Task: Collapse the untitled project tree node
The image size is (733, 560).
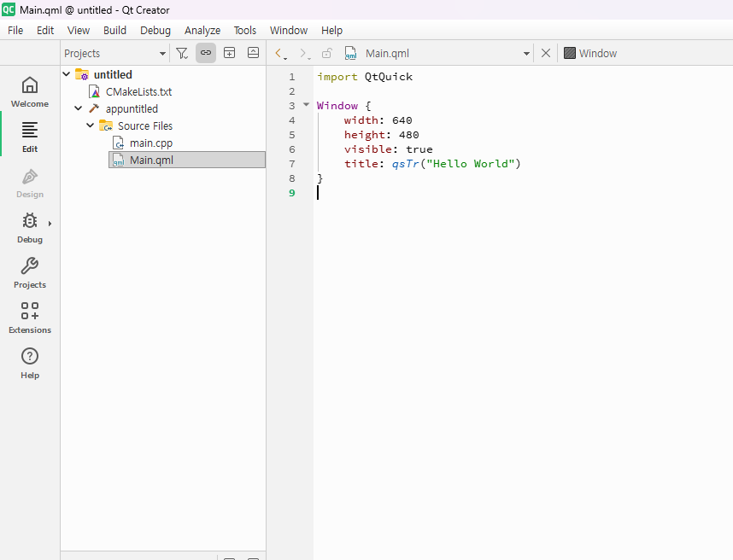Action: (x=67, y=74)
